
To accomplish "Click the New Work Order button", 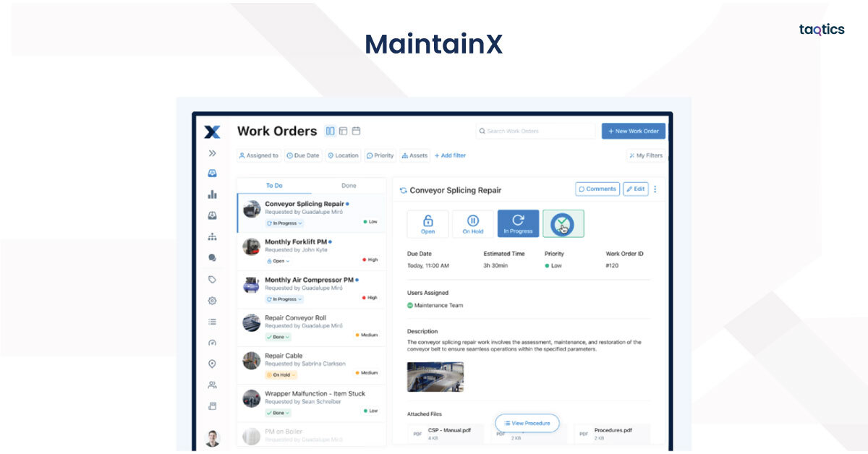I will [633, 131].
